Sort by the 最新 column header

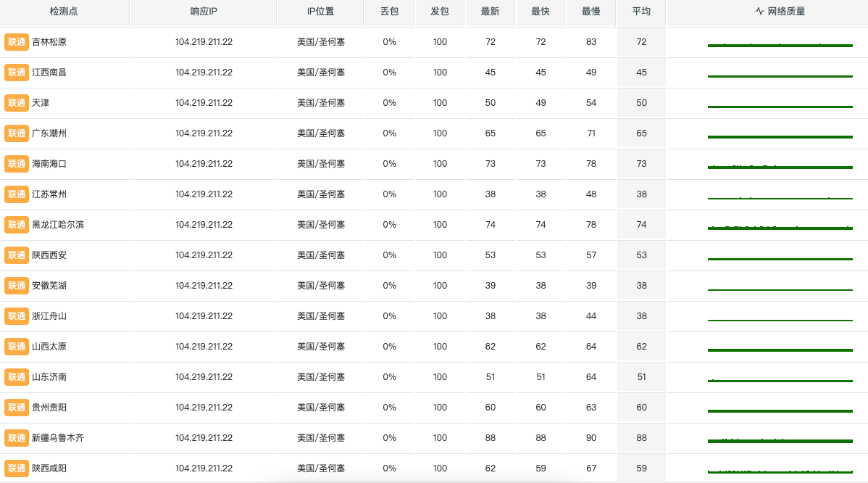490,12
